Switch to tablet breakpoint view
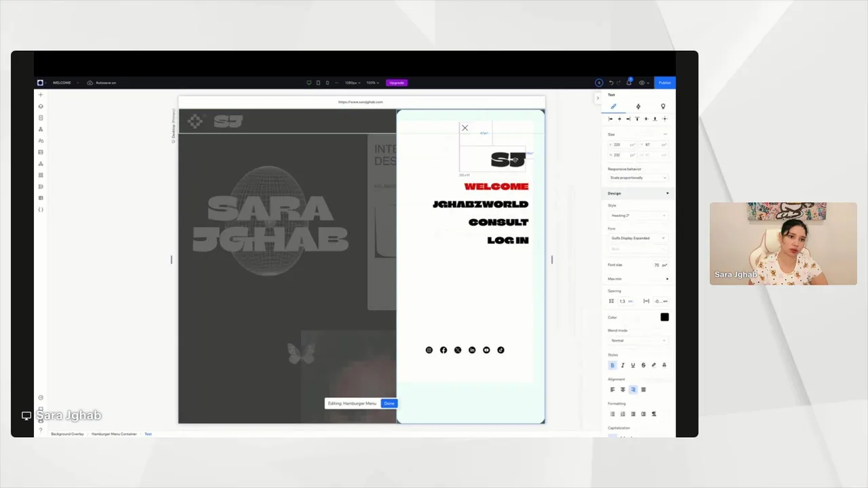 pyautogui.click(x=318, y=83)
